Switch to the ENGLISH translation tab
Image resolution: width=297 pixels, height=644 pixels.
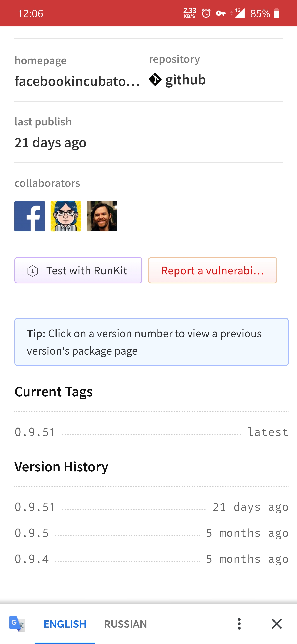pos(65,624)
